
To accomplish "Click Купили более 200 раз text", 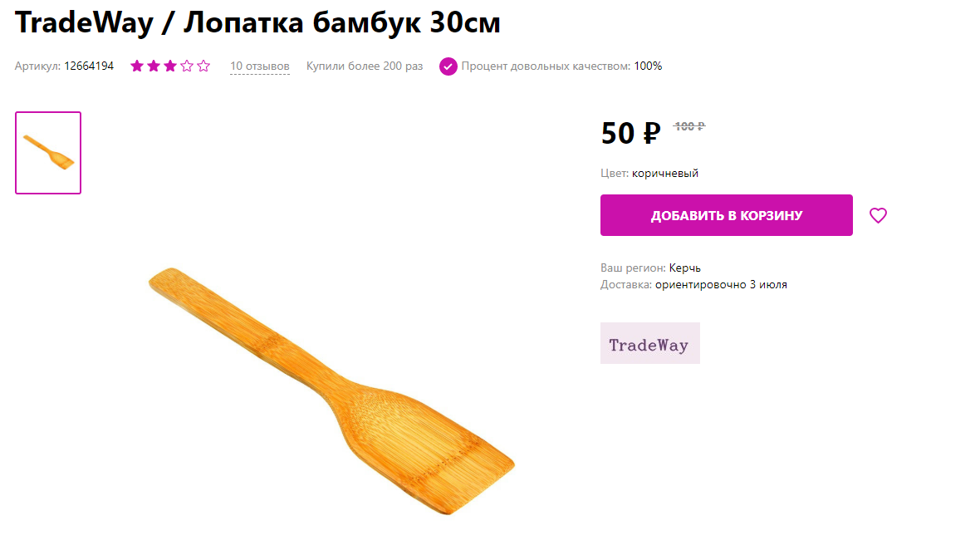I will click(365, 66).
